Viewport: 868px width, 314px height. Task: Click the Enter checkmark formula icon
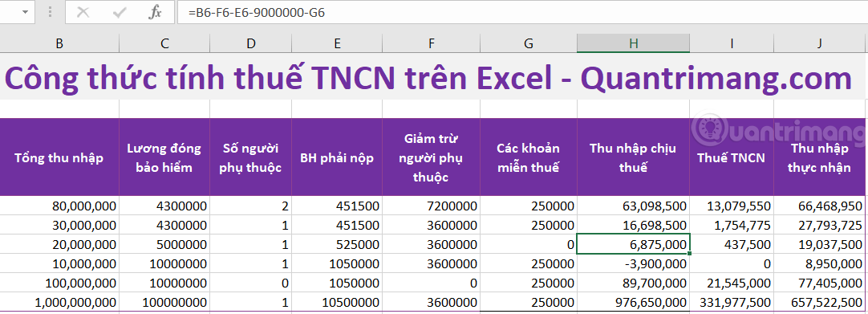(x=120, y=13)
